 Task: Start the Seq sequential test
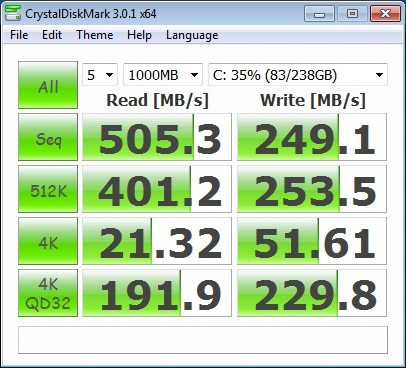tap(48, 137)
